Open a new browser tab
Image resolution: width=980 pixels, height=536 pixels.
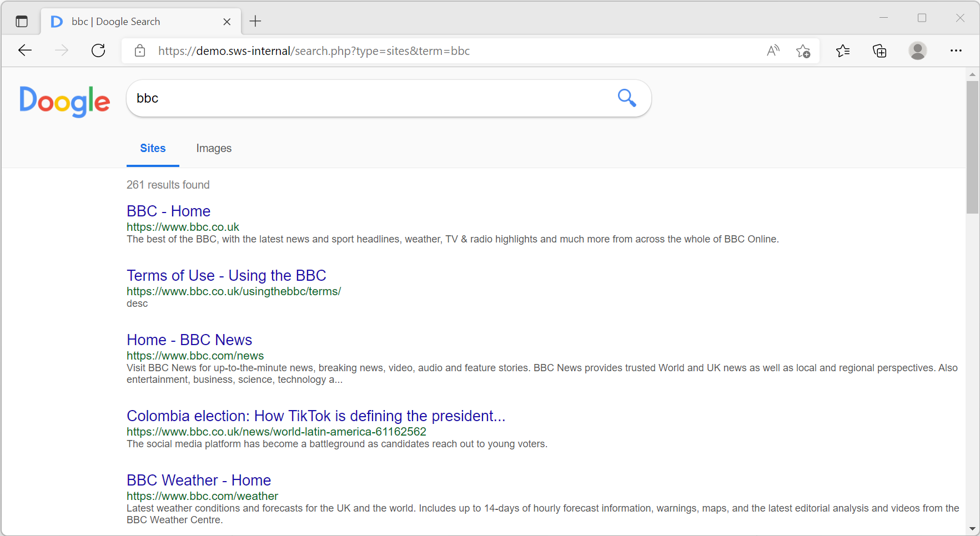255,22
